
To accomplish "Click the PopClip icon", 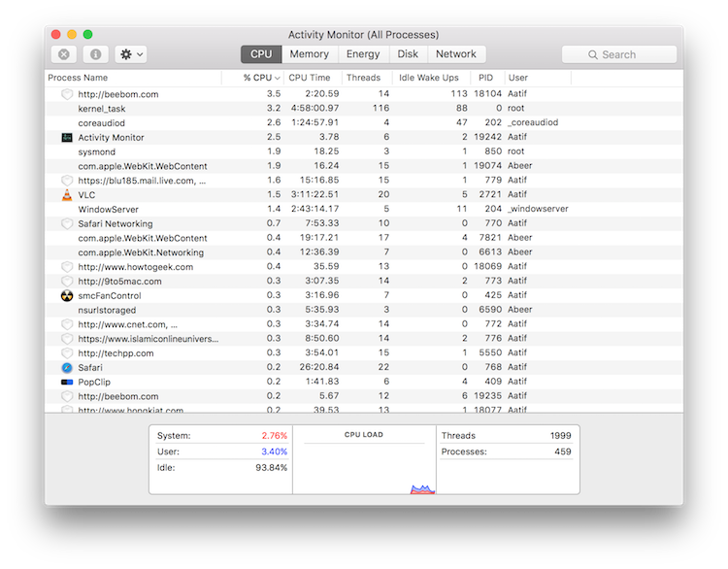I will pyautogui.click(x=67, y=383).
